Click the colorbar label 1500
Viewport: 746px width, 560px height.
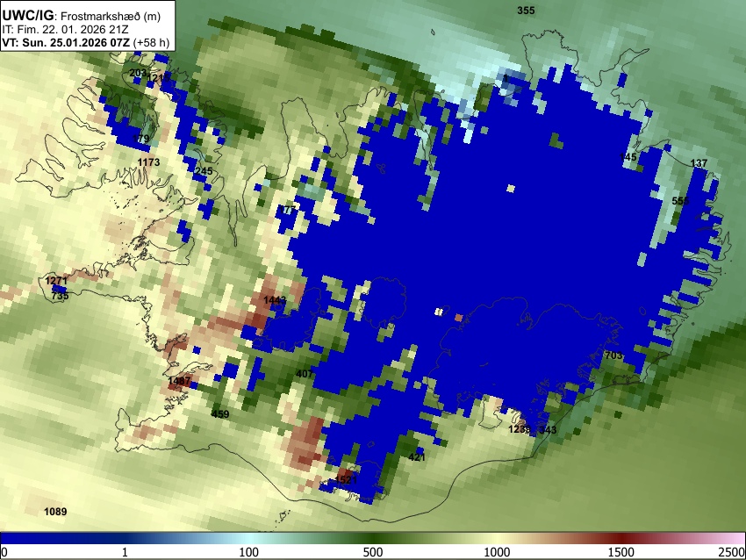621,552
